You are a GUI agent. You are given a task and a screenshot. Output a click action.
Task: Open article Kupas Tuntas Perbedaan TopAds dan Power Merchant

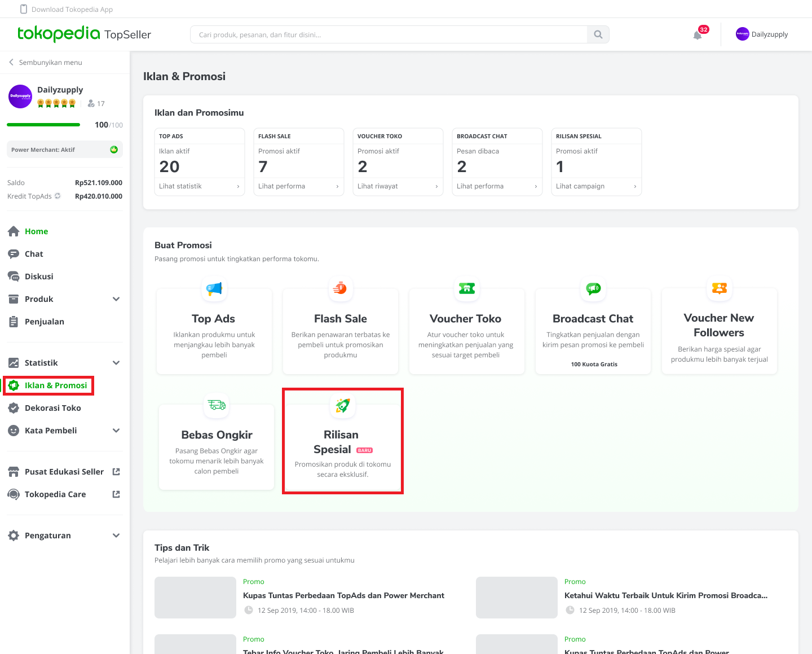pyautogui.click(x=343, y=595)
